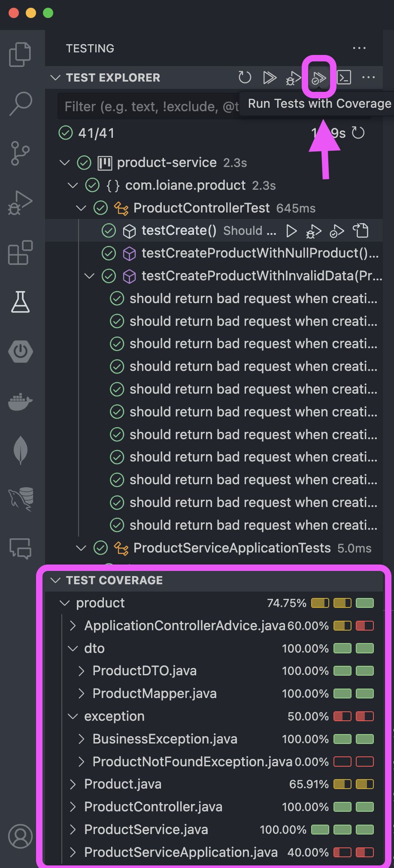Click the test filter input field

[148, 106]
